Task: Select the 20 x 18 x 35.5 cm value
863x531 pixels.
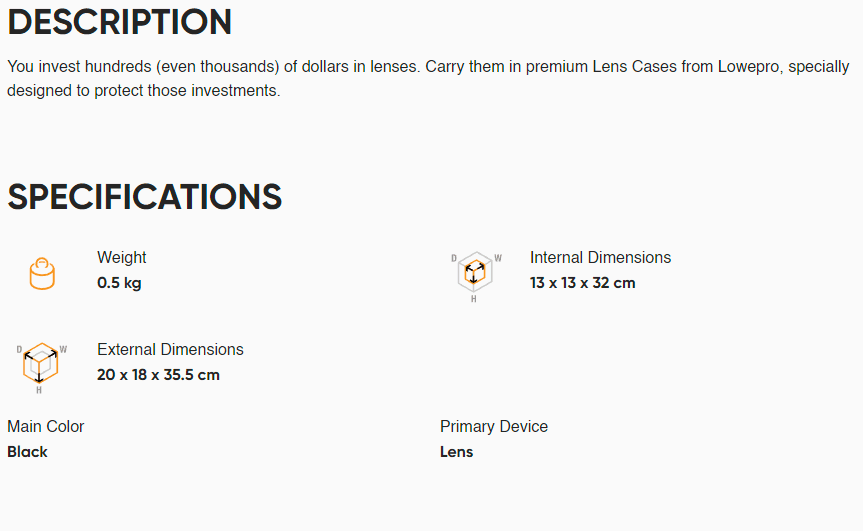Action: coord(159,375)
